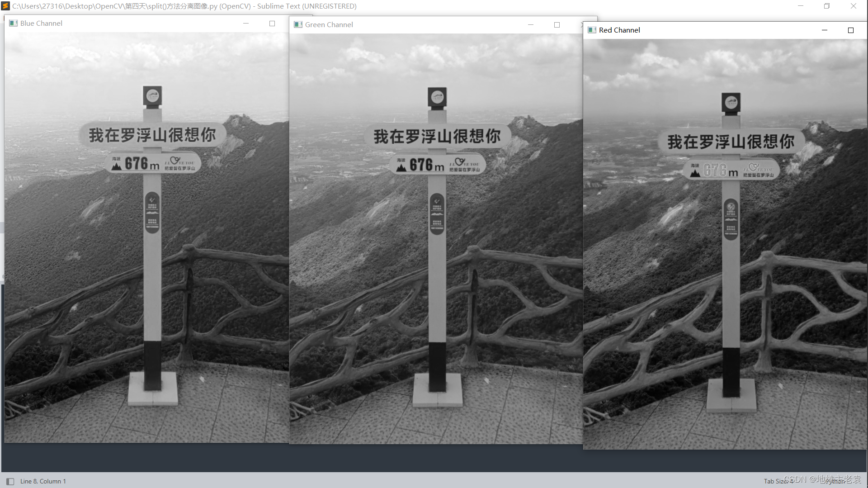Close the Sublime Text window

click(854, 6)
